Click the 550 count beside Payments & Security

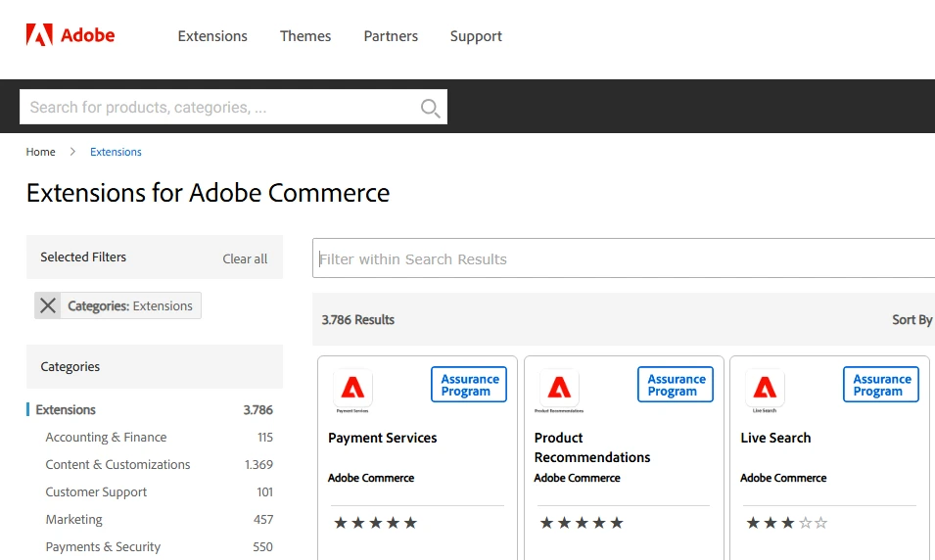(x=262, y=547)
